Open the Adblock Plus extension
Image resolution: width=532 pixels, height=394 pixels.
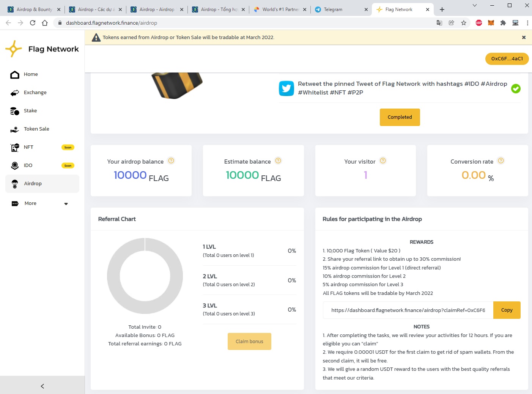coord(479,23)
